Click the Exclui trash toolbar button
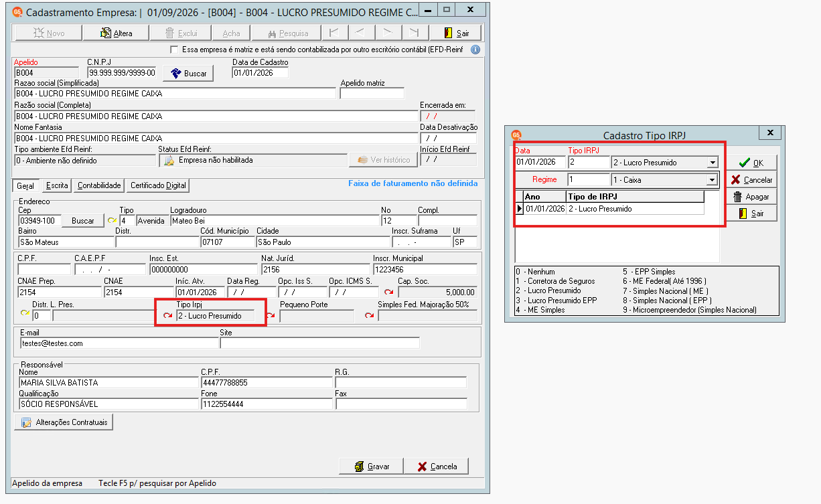 point(181,33)
